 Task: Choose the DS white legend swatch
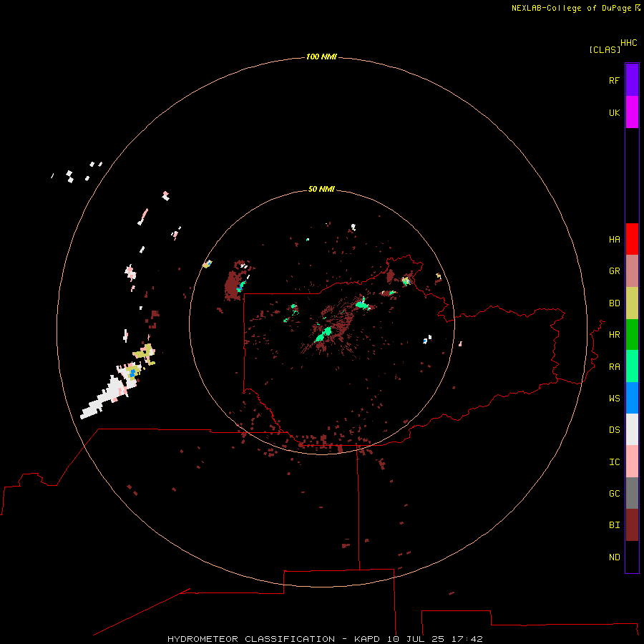[x=632, y=429]
